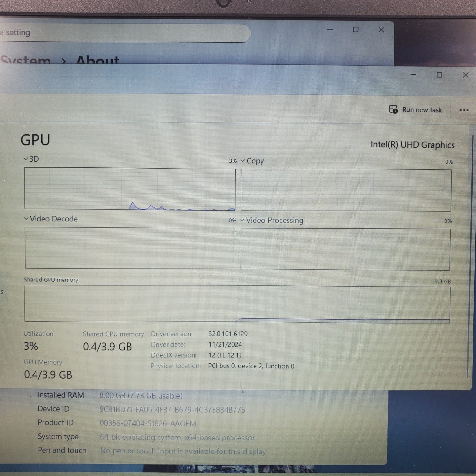Select the System type value text

(177, 438)
